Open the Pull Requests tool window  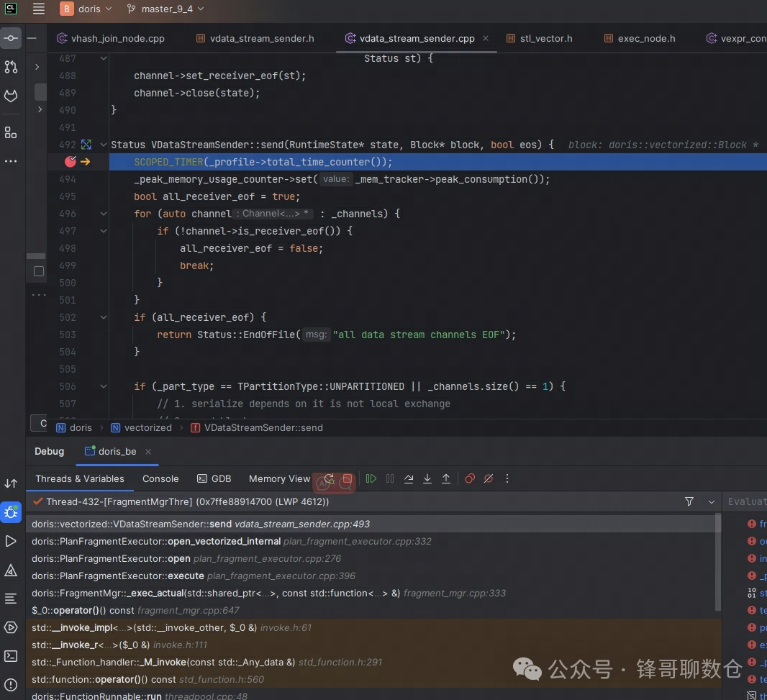pyautogui.click(x=11, y=66)
